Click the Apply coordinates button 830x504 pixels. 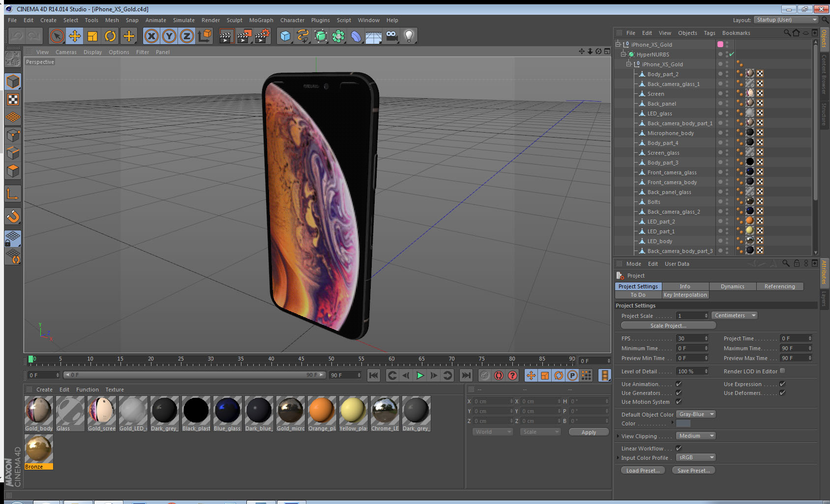click(589, 432)
